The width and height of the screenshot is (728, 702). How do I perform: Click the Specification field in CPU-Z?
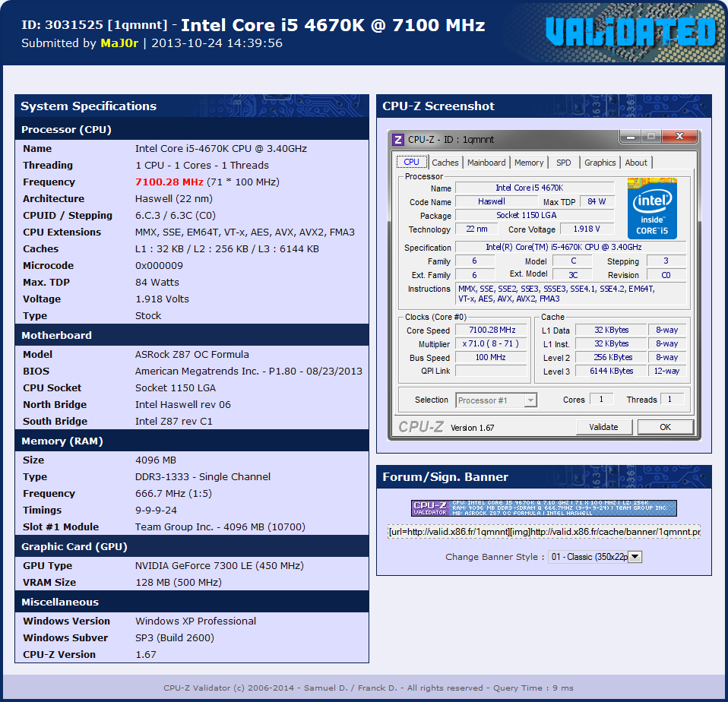570,247
